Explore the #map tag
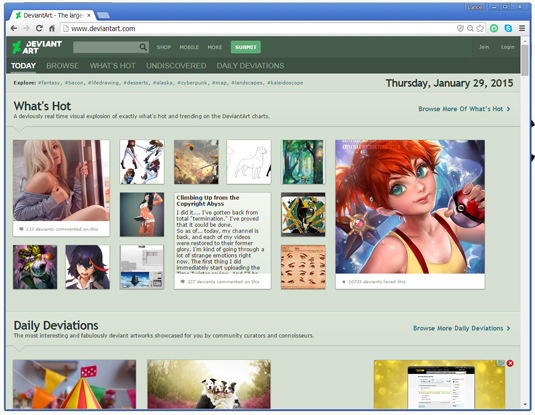 [x=219, y=83]
